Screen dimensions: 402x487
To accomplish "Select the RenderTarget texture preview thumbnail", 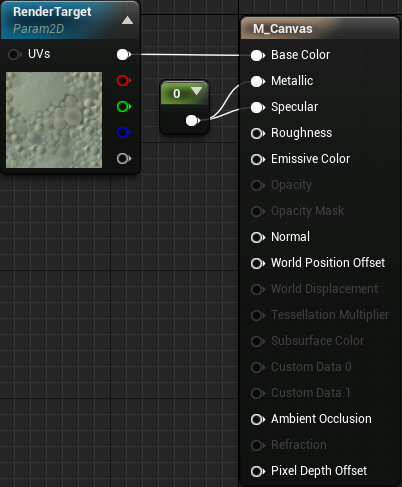I will tap(54, 120).
